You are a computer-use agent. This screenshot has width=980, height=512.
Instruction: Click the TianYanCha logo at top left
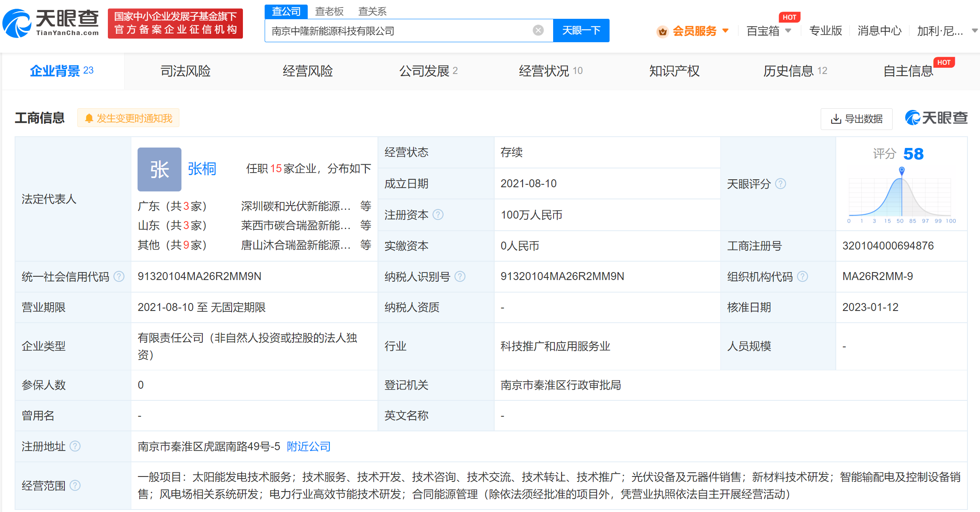51,23
